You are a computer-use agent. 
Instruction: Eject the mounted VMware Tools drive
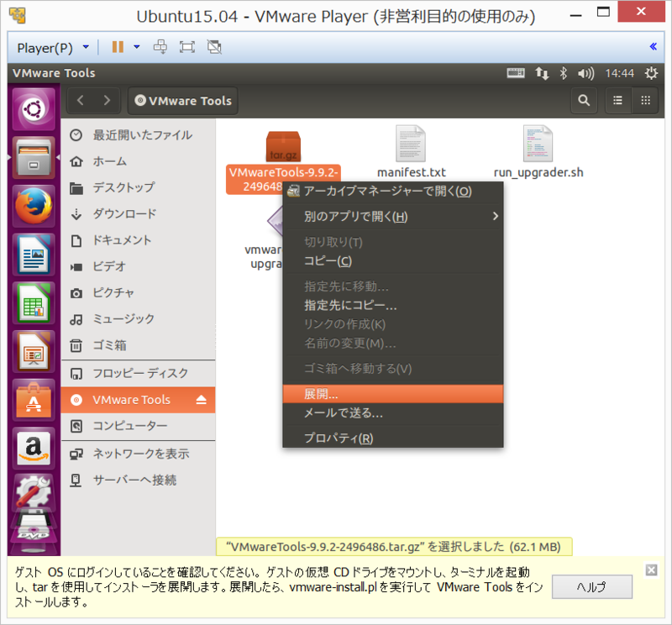200,401
